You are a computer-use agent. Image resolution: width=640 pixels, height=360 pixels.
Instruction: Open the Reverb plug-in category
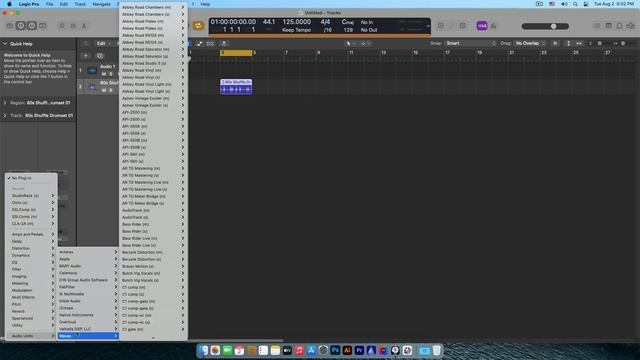[31, 311]
